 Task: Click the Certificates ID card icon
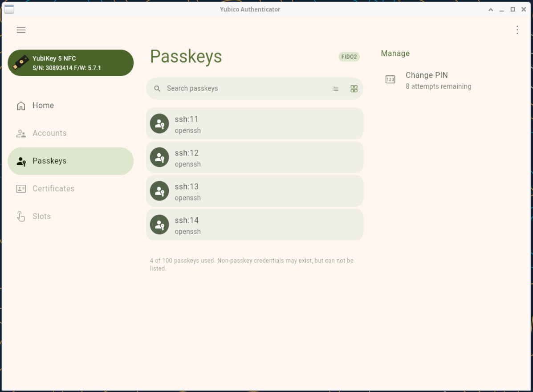click(21, 189)
